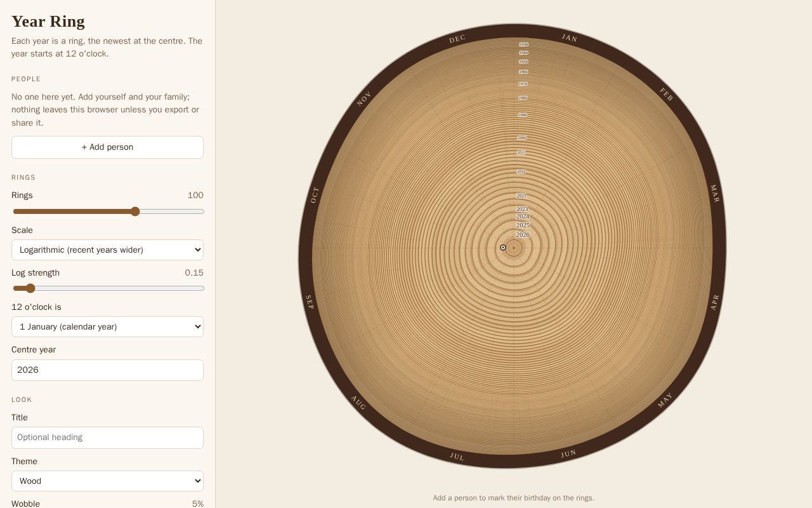The image size is (812, 508).
Task: Click the JUL month label on the rim
Action: click(457, 457)
